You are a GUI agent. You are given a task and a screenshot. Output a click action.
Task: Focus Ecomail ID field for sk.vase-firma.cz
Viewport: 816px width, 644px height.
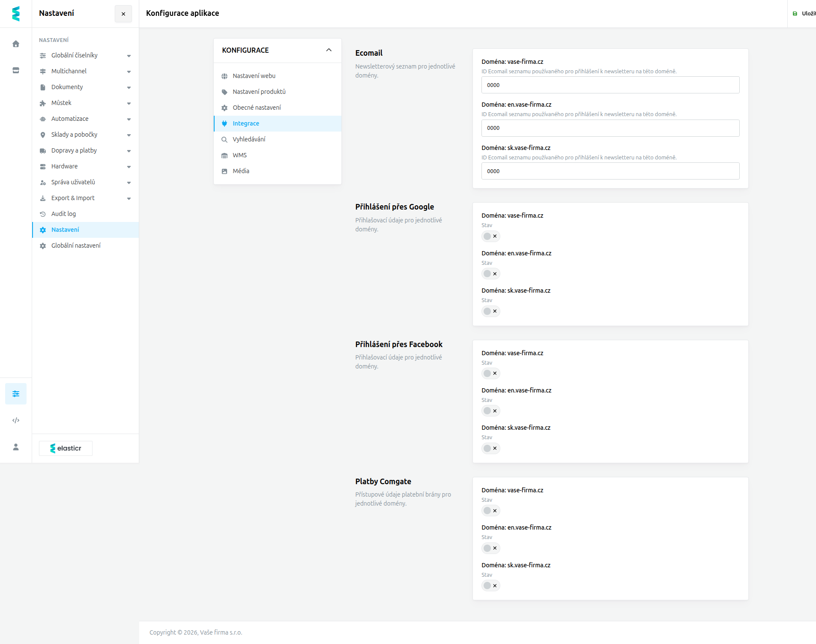pyautogui.click(x=610, y=171)
